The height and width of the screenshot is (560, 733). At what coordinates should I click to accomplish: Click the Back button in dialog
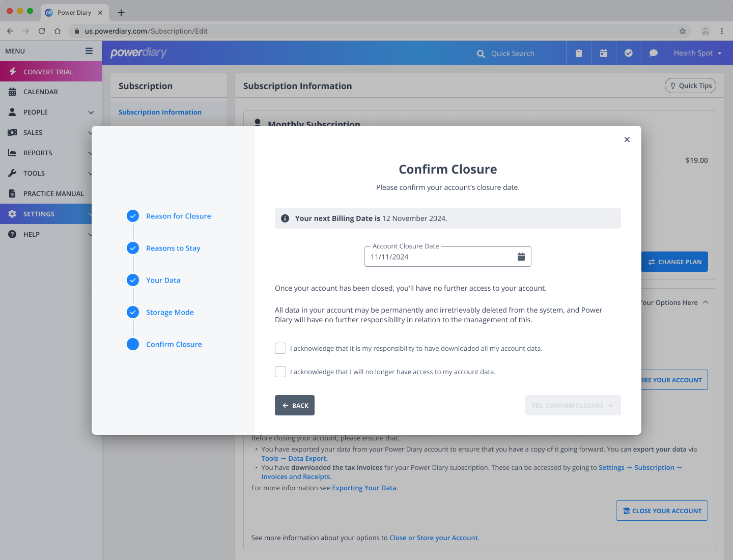point(295,405)
